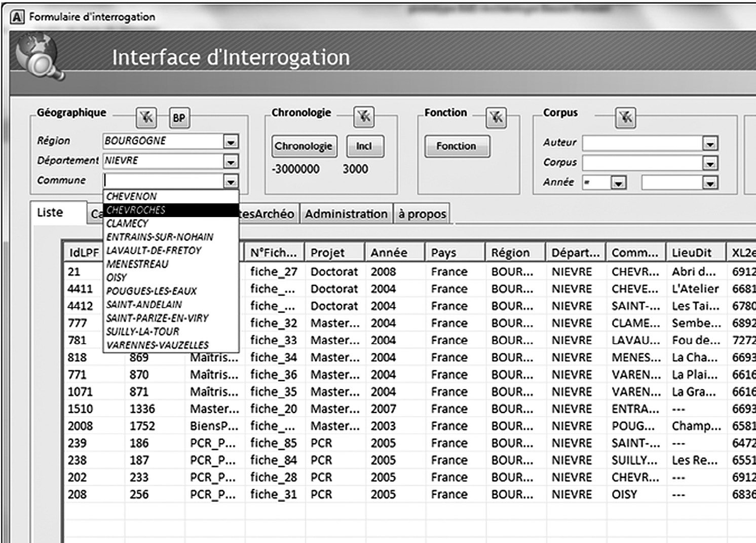This screenshot has height=543, width=756.
Task: Click the Région field showing BOURGOGNE
Action: click(163, 141)
